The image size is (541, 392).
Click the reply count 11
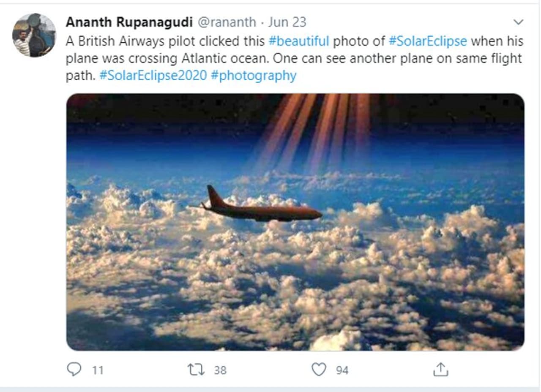click(98, 370)
